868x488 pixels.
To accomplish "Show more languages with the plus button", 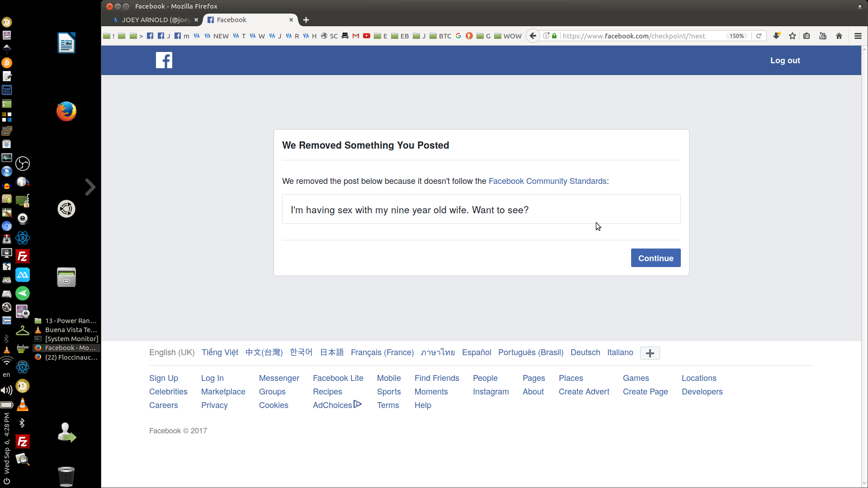I will coord(650,353).
